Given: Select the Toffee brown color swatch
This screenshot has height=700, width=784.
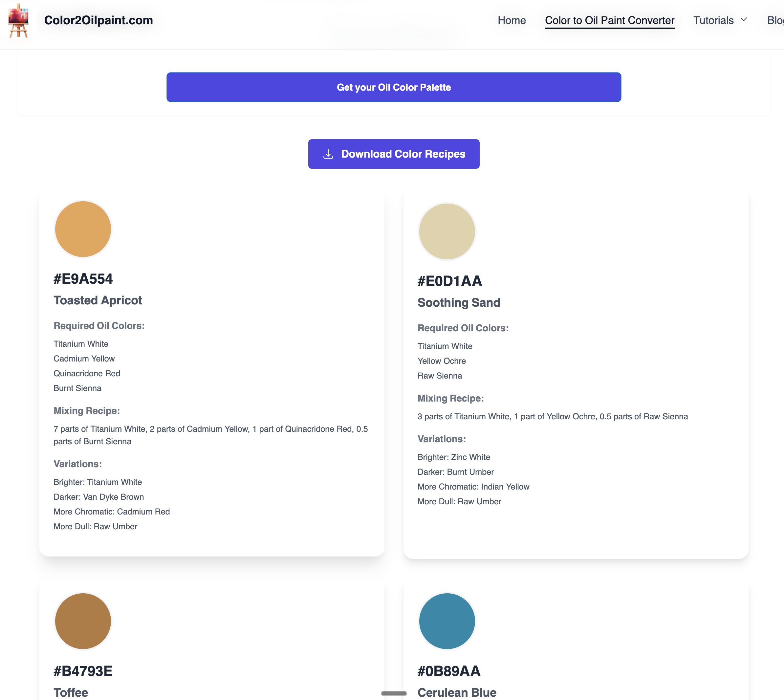Looking at the screenshot, I should click(83, 621).
